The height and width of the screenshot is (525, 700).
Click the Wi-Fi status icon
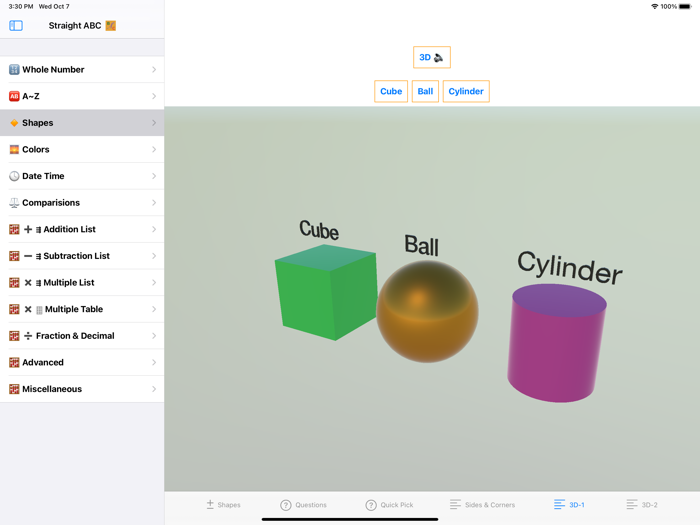[654, 6]
